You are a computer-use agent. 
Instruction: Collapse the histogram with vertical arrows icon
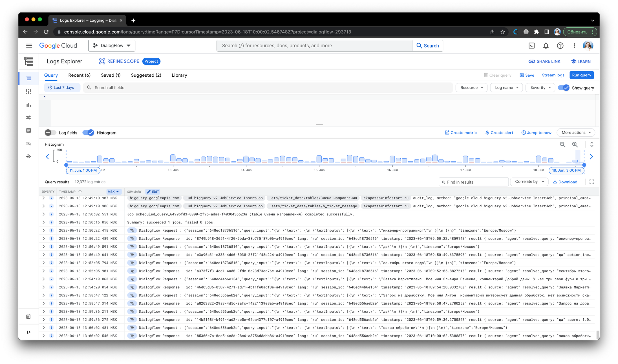[592, 145]
